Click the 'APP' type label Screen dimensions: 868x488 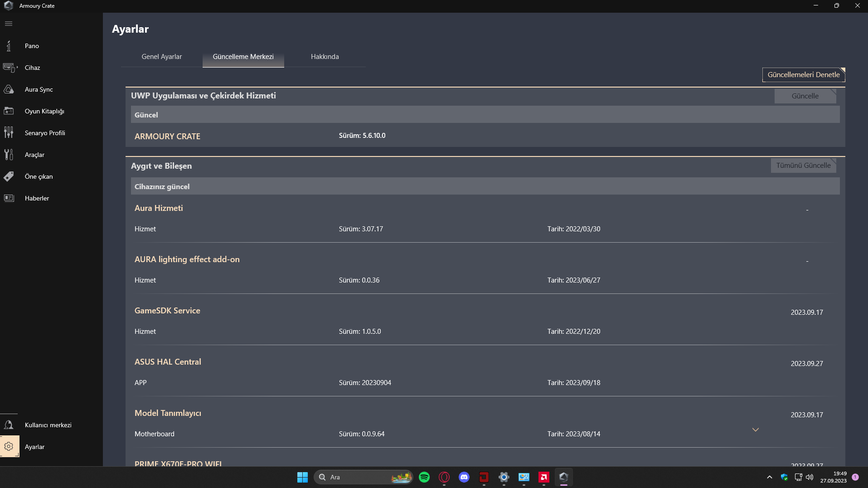pyautogui.click(x=141, y=383)
